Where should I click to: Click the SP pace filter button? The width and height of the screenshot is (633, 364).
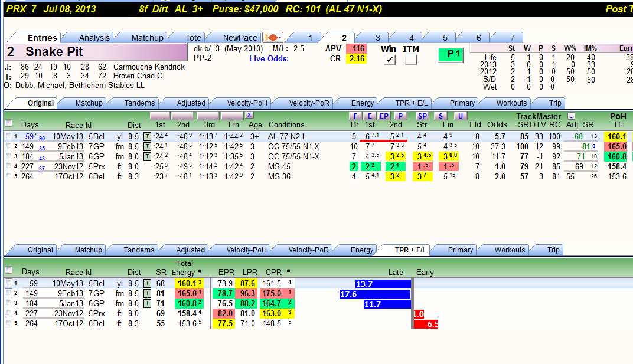point(422,116)
